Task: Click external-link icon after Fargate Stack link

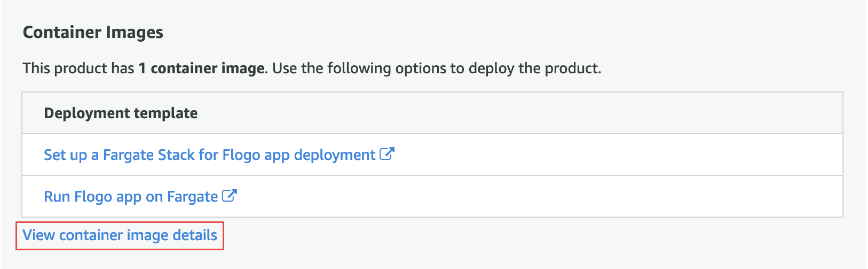Action: [387, 154]
